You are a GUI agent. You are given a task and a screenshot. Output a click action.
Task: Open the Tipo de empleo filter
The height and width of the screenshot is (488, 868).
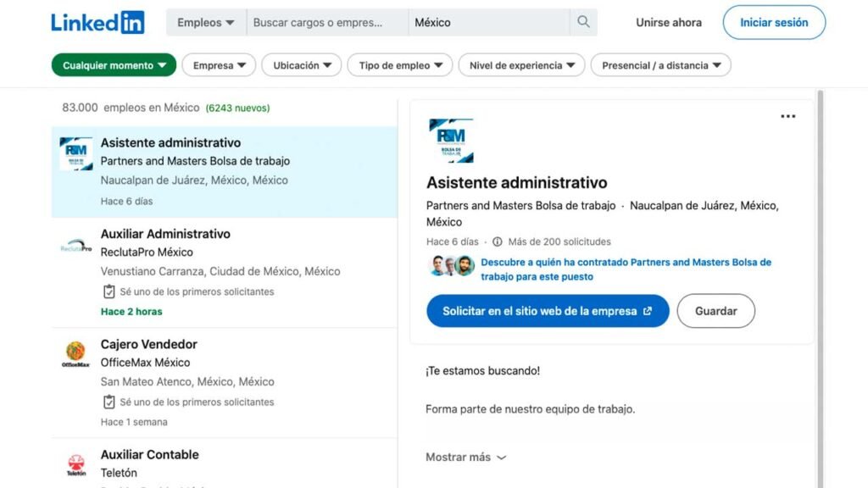(x=400, y=65)
